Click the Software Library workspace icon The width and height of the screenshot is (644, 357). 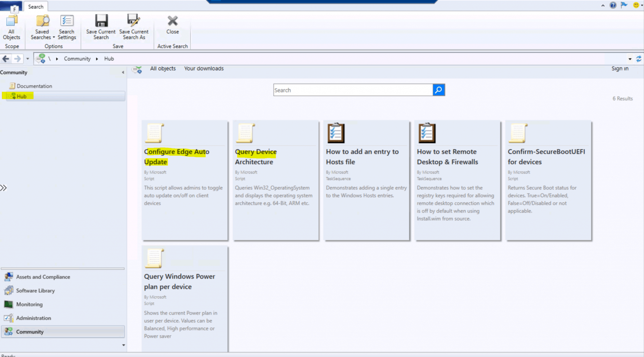tap(9, 290)
